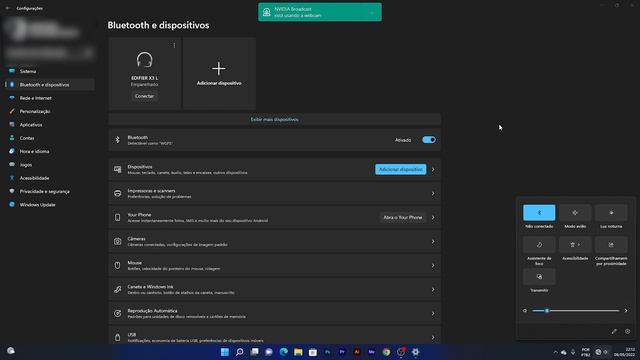
Task: Expand the Your Phone row chevron
Action: (x=433, y=218)
